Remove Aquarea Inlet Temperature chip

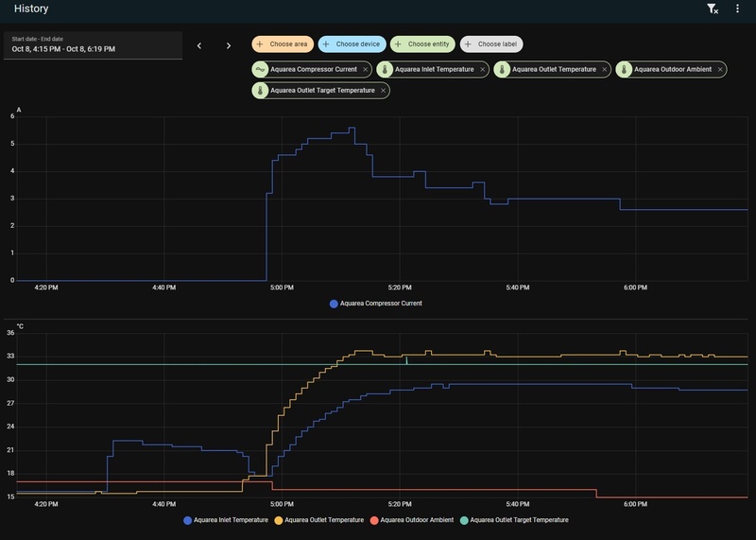tap(482, 69)
